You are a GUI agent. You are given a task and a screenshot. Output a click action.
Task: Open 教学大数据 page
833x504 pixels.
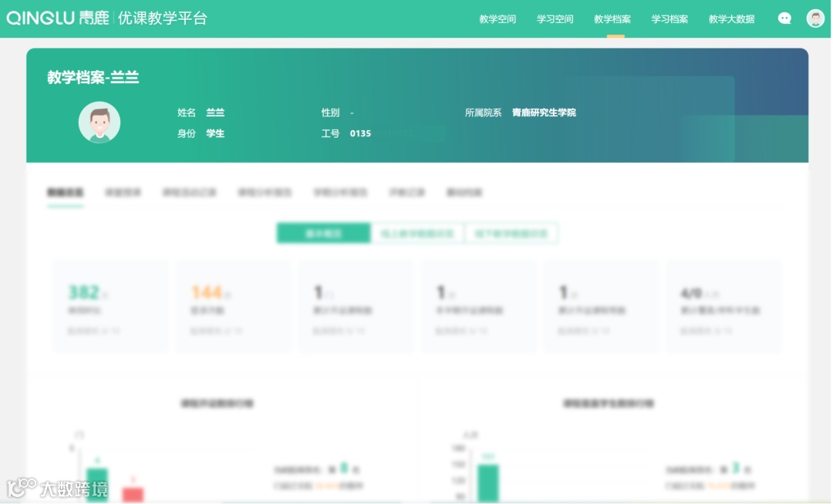click(x=731, y=19)
